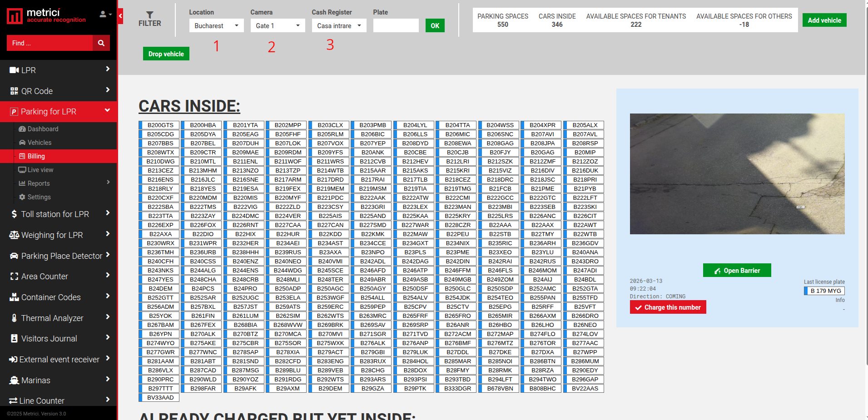Expand the QR Code menu chevron
The width and height of the screenshot is (868, 420).
point(108,90)
